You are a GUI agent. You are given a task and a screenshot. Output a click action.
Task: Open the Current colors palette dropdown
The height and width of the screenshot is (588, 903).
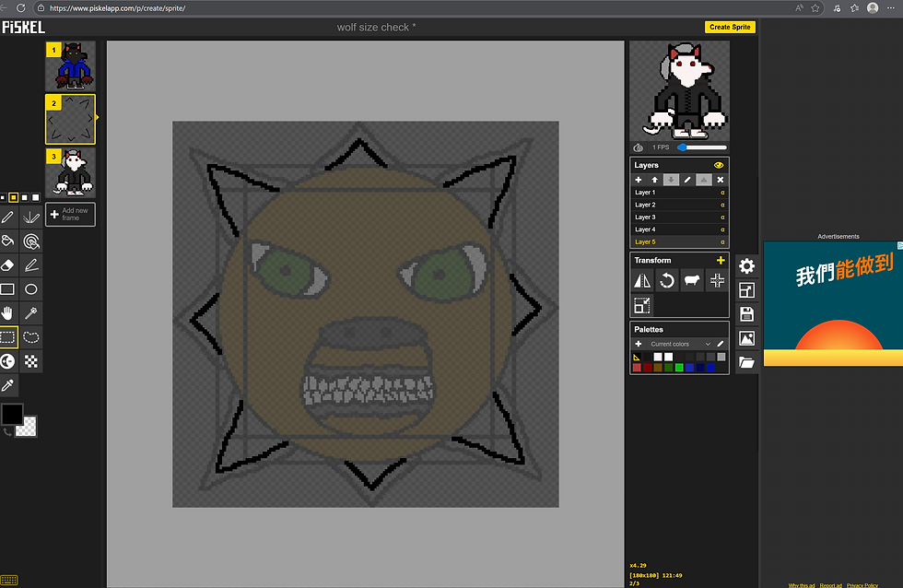point(680,344)
